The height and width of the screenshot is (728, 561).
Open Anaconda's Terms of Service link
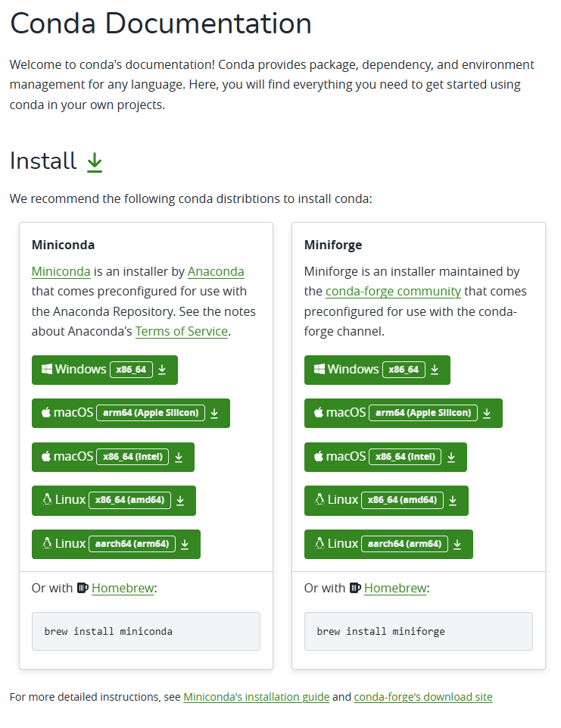[182, 331]
